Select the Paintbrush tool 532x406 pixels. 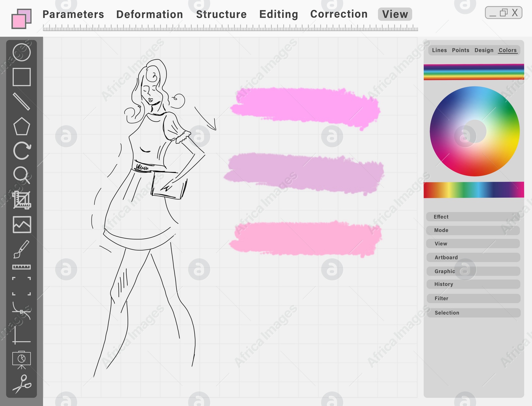coord(21,249)
